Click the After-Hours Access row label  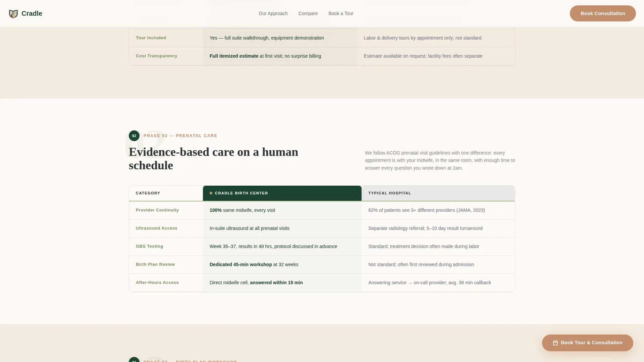point(157,283)
